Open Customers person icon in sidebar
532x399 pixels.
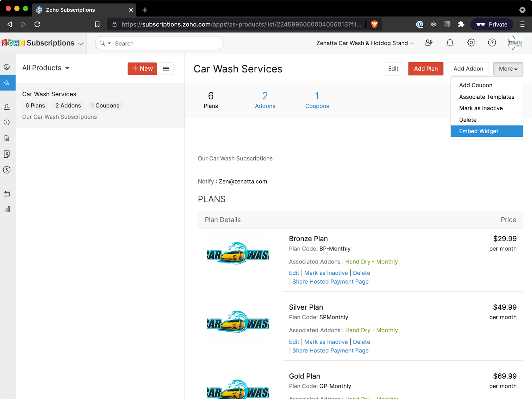(7, 107)
